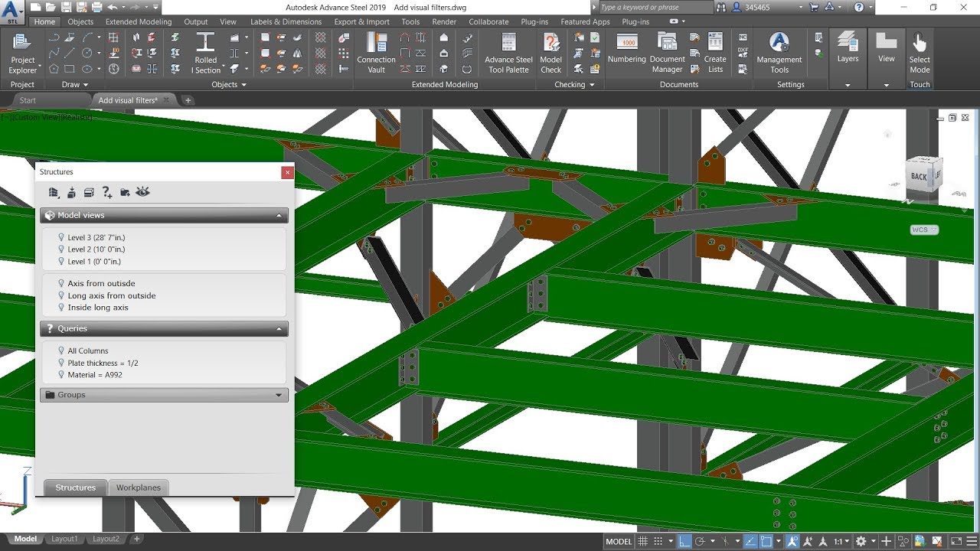Select the Plate thickness = 1/2 query
Viewport: 980px width, 551px height.
point(103,363)
